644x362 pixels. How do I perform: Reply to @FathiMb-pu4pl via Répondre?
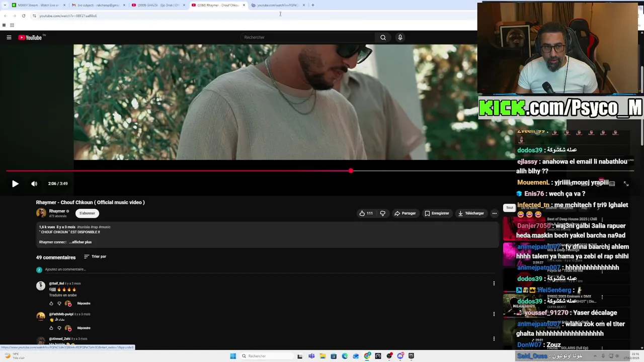(84, 328)
